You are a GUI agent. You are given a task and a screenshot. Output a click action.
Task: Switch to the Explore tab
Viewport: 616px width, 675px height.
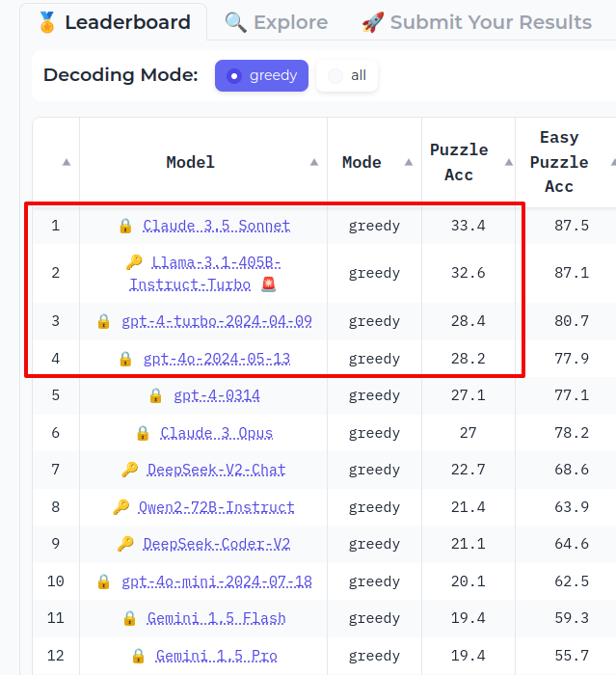click(277, 22)
